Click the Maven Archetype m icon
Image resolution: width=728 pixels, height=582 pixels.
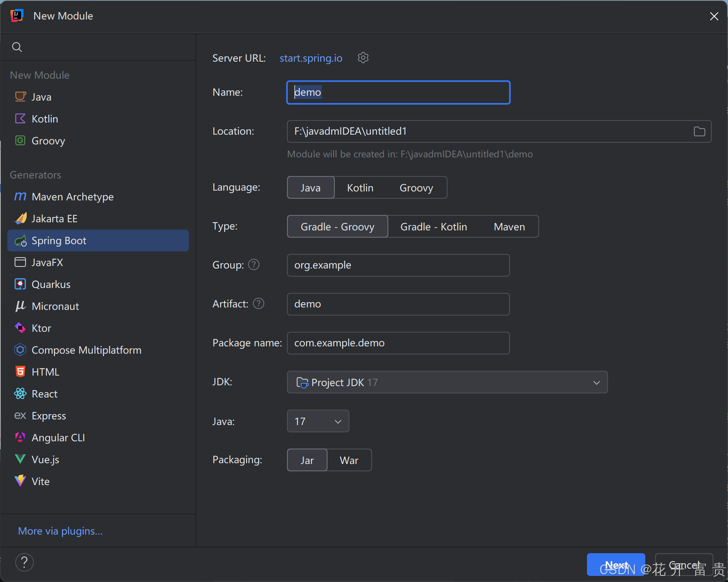tap(20, 196)
